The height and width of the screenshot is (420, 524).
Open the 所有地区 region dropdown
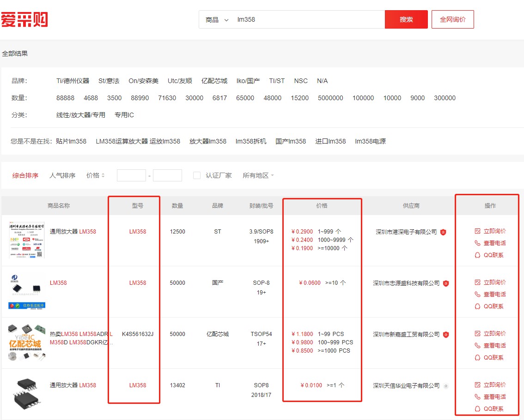257,175
